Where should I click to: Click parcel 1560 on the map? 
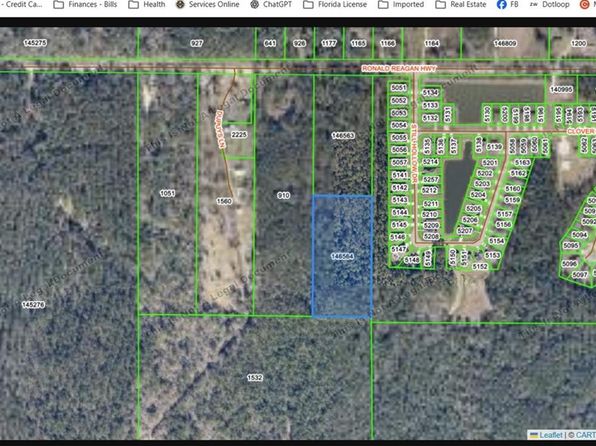click(224, 201)
